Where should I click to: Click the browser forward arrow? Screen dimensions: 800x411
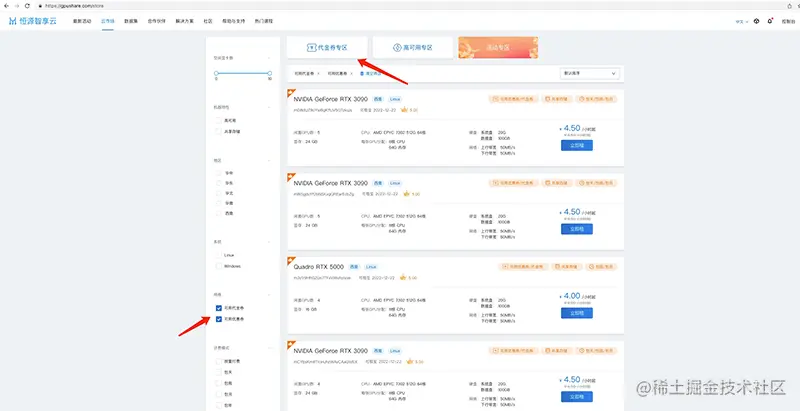[16, 6]
